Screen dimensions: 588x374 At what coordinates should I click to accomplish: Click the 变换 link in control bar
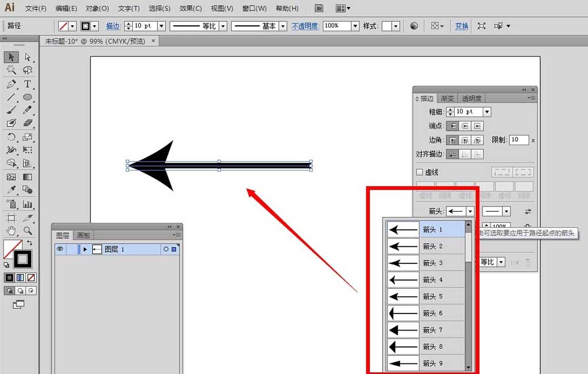click(x=462, y=26)
